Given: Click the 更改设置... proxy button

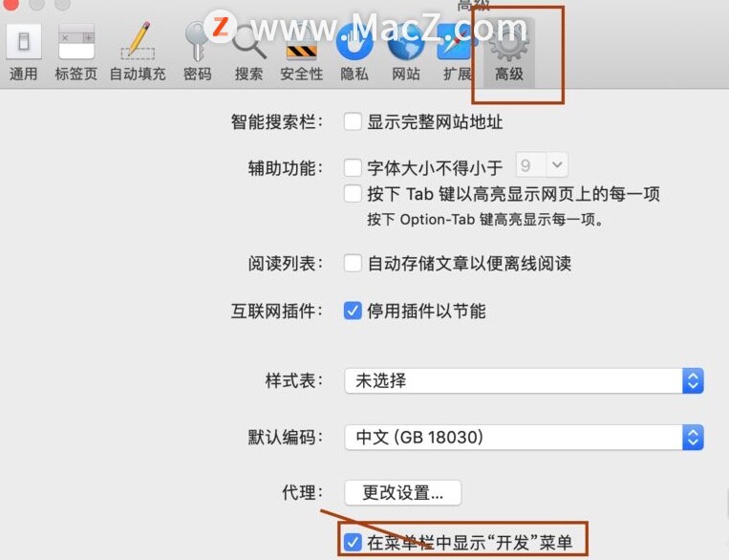Looking at the screenshot, I should tap(402, 492).
